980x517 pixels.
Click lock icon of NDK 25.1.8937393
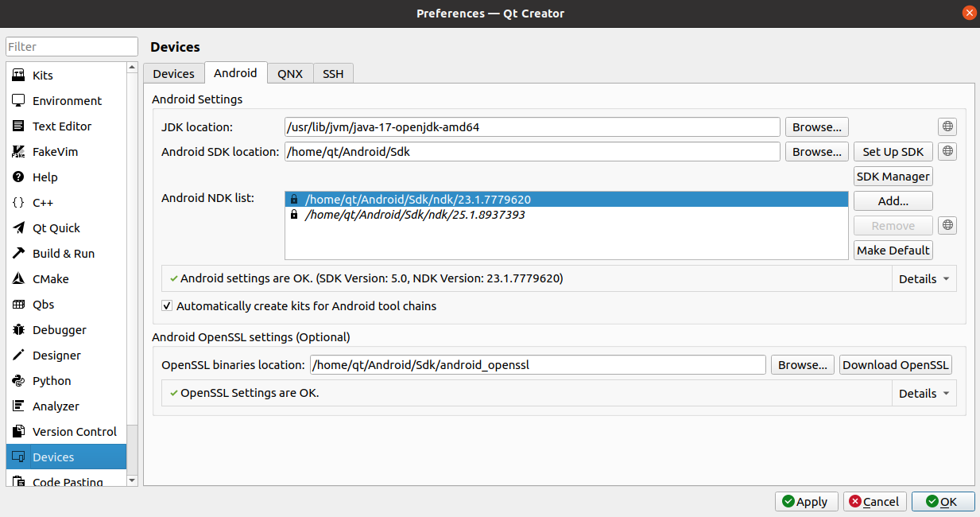pyautogui.click(x=294, y=215)
